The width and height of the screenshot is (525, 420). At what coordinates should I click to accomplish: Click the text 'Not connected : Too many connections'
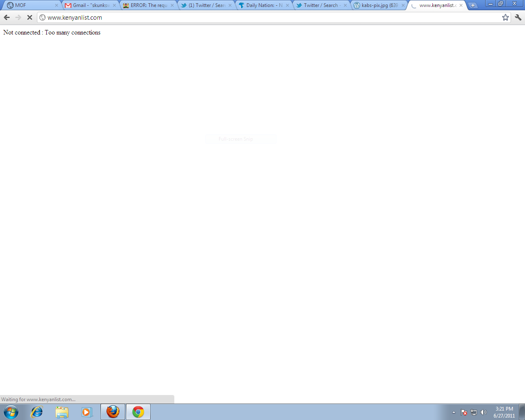52,32
